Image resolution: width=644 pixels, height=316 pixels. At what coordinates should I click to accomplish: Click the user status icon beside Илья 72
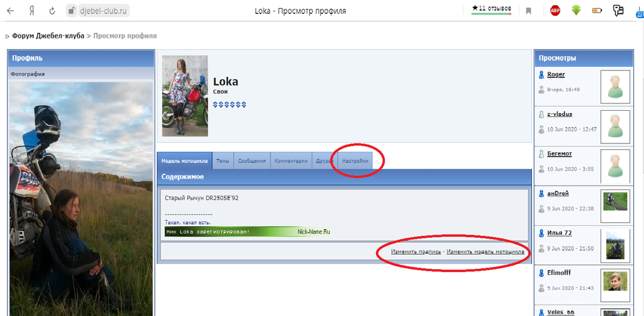tap(541, 232)
